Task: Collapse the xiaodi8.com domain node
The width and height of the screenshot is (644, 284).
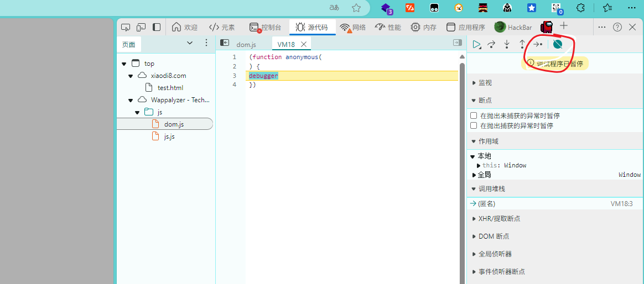Action: 131,76
